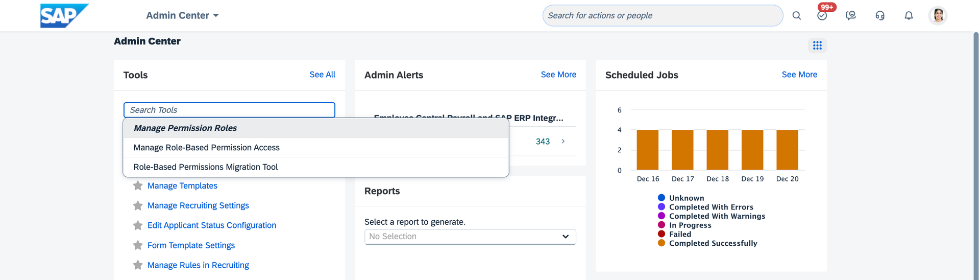This screenshot has width=980, height=280.
Task: Select Manage Permission Roles suggestion
Action: click(x=316, y=128)
